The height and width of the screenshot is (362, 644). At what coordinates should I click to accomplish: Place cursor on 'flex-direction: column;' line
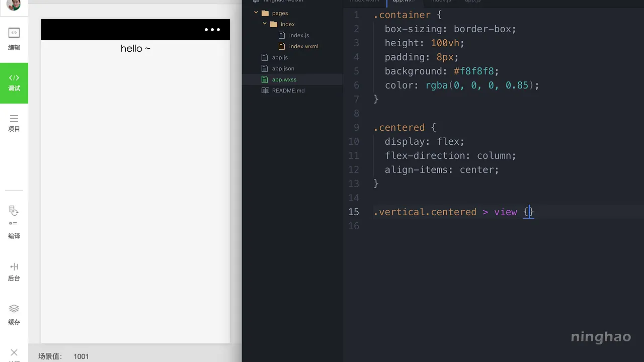click(450, 156)
